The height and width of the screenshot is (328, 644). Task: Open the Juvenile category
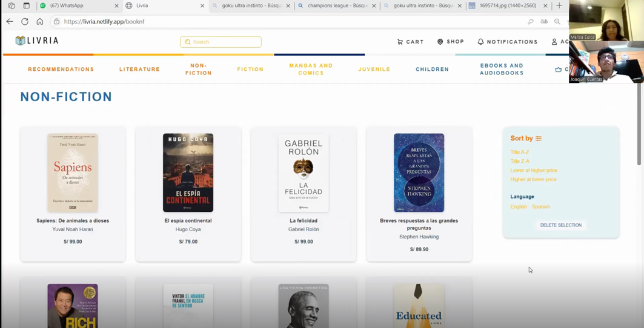tap(374, 70)
